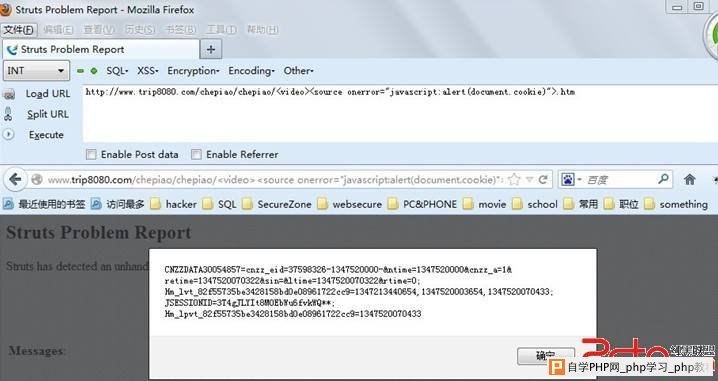Expand the INT dropdown in HackBar

coord(36,71)
